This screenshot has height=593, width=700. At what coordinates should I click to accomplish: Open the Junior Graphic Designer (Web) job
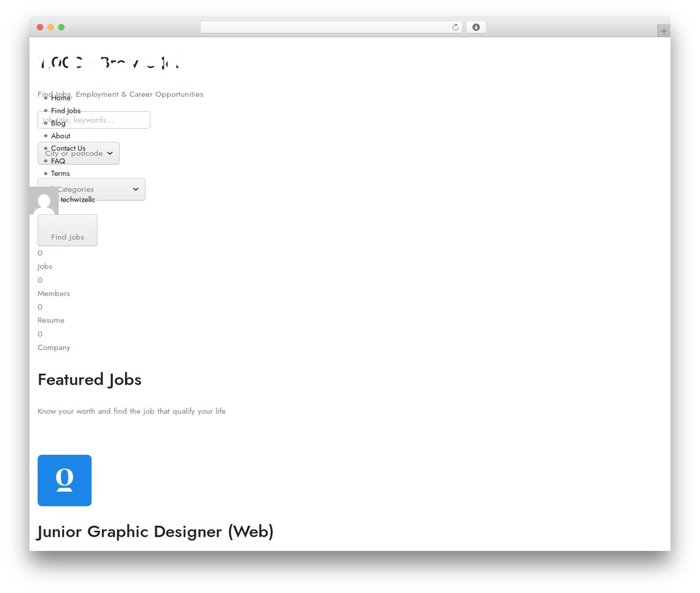[x=155, y=531]
